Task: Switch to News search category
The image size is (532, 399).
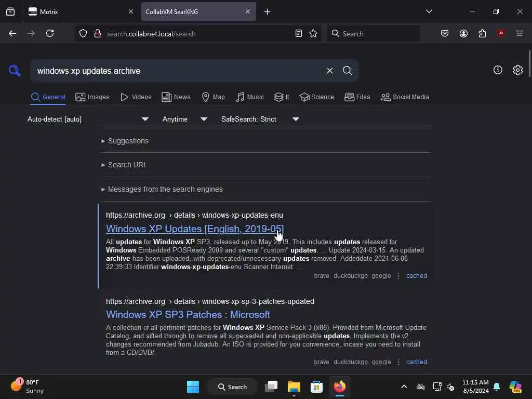Action: coord(176,97)
